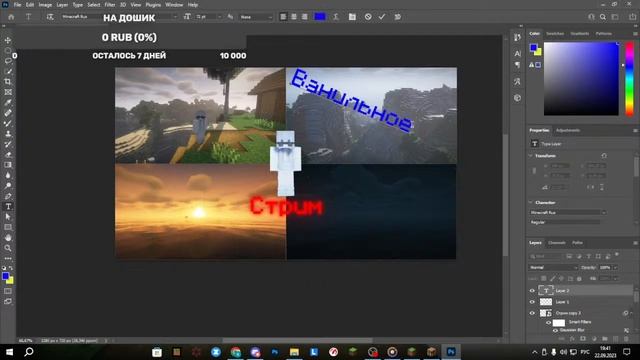
Task: Open Photoshop search magnifier icon
Action: (x=603, y=17)
